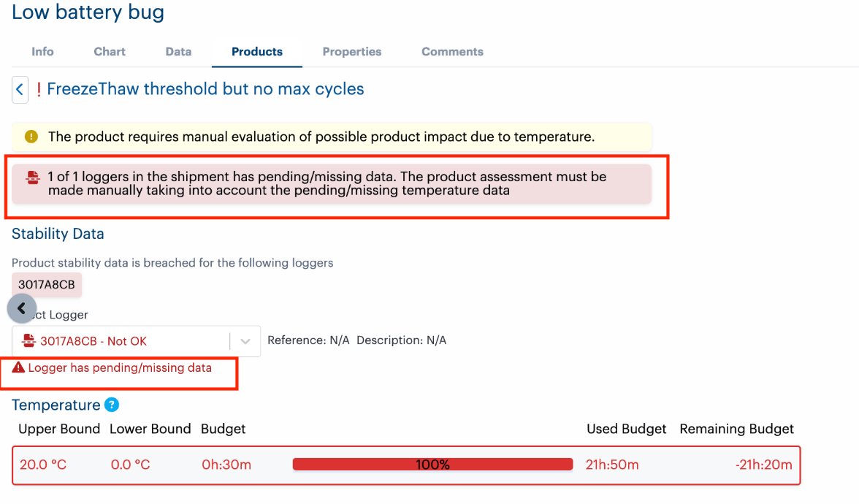Click the Low battery bug heading

[88, 12]
